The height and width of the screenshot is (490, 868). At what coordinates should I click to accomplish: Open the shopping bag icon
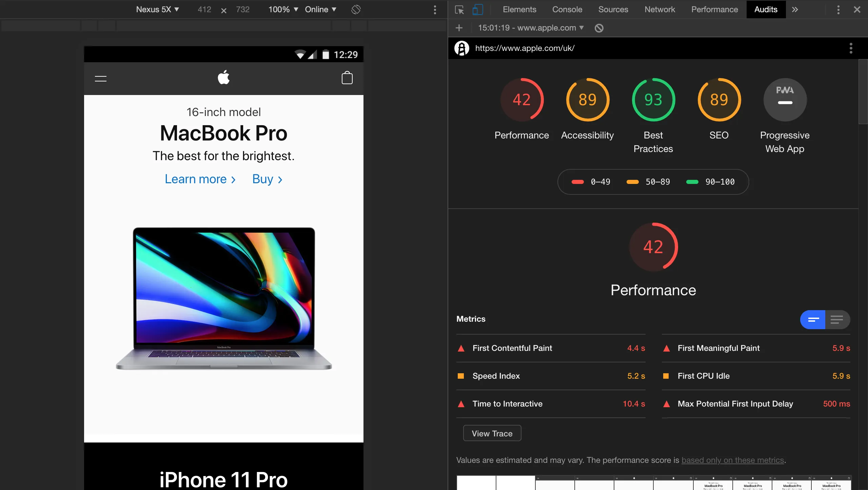tap(347, 78)
